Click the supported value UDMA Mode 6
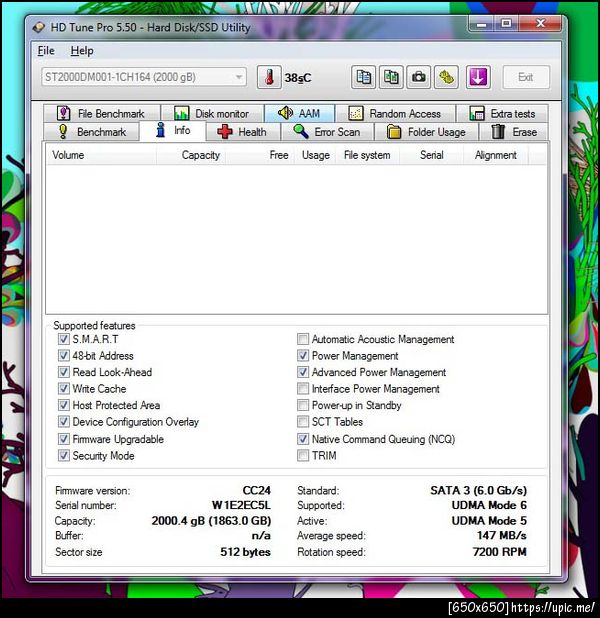This screenshot has width=600, height=618. (x=489, y=505)
